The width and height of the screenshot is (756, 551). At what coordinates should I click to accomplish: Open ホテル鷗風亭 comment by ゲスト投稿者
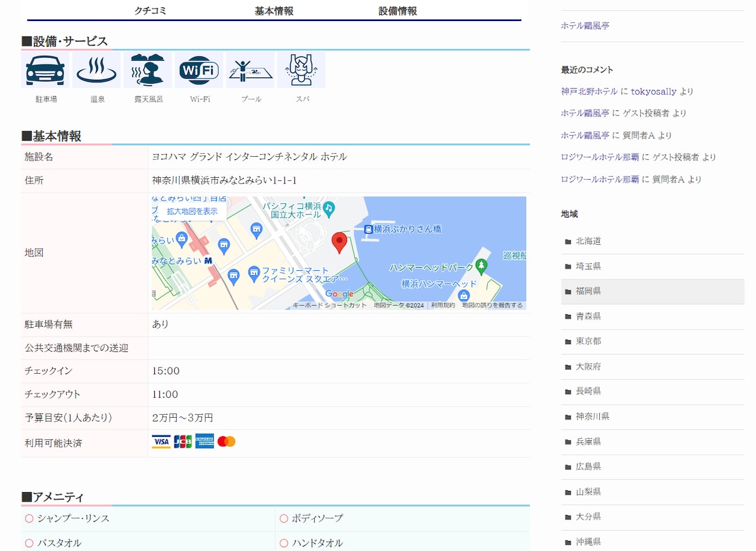click(x=585, y=113)
